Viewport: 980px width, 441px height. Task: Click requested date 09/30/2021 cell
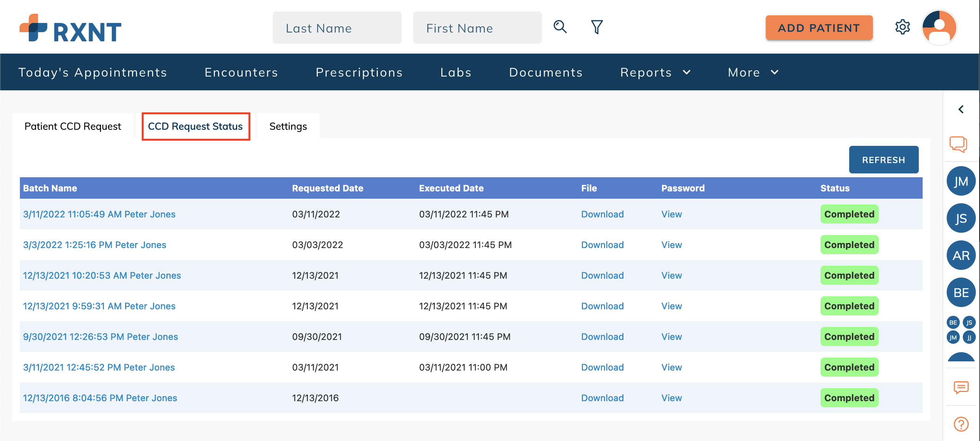click(x=317, y=336)
